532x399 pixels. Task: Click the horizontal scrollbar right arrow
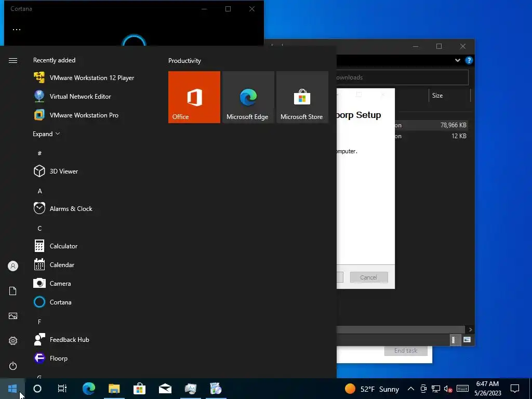pos(470,329)
